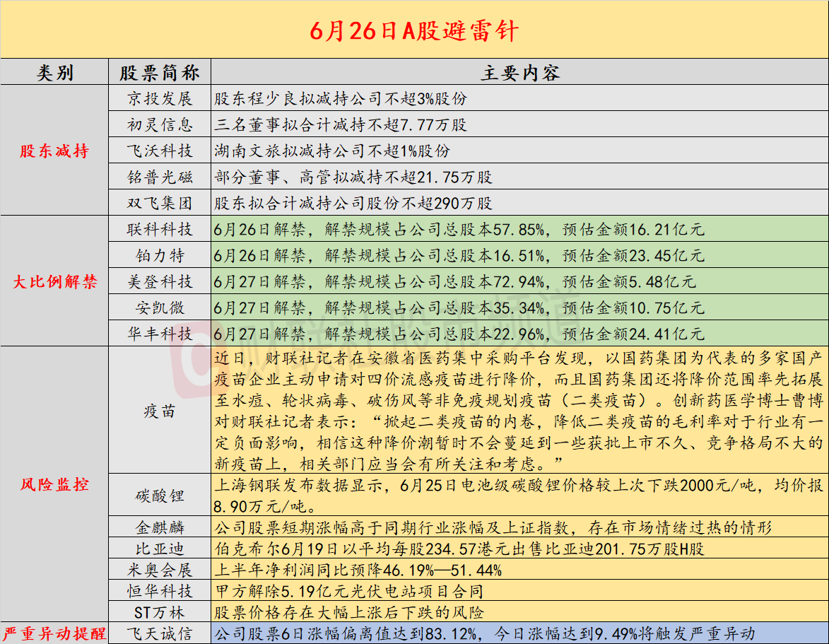Click the 飞沃科技 stock name
Screen dimensions: 829x644
pos(160,151)
